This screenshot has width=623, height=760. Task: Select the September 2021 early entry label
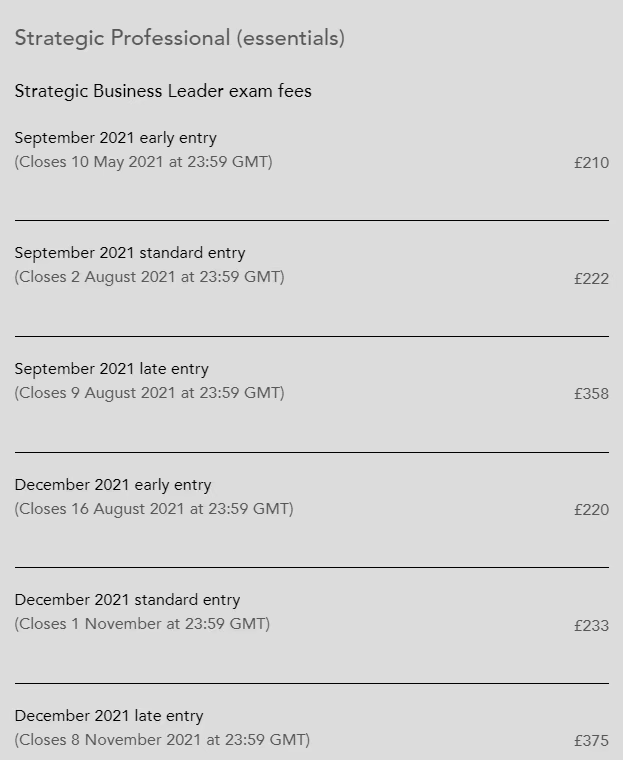tap(115, 138)
